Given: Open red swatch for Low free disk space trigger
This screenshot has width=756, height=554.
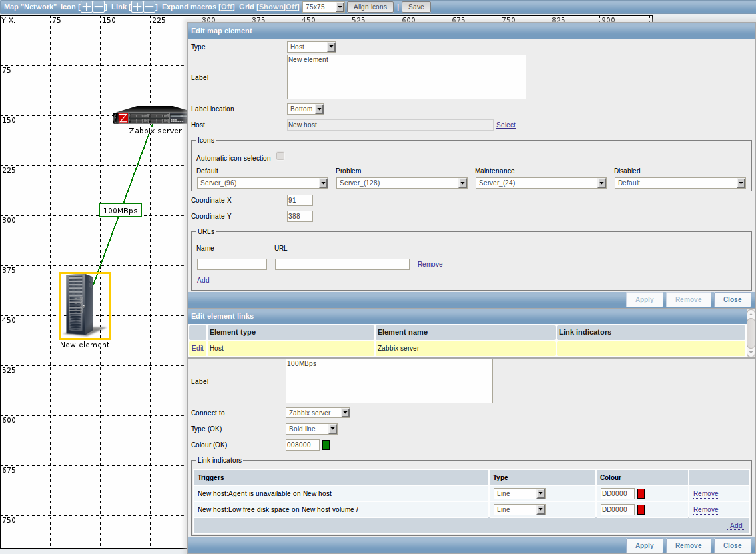Looking at the screenshot, I should click(x=641, y=509).
